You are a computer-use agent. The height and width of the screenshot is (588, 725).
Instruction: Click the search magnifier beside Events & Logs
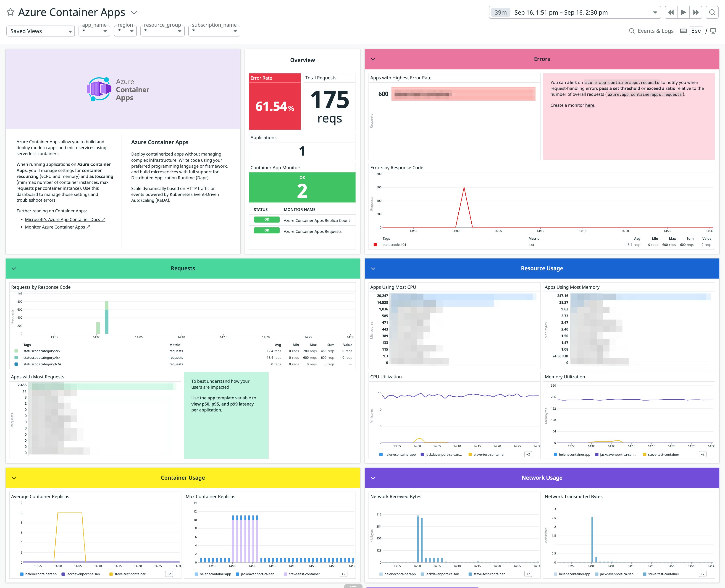(x=632, y=31)
